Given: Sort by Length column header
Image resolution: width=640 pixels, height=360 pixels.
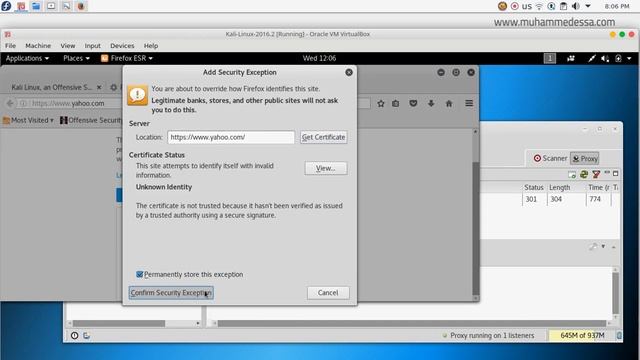Looking at the screenshot, I should 560,187.
